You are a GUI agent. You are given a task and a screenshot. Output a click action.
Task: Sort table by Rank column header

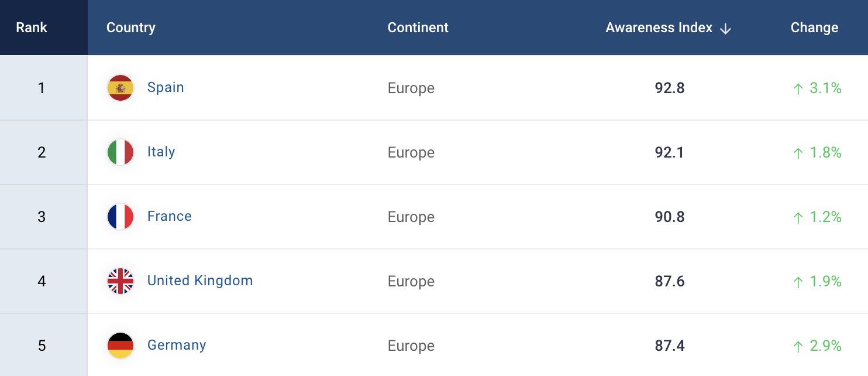[32, 28]
